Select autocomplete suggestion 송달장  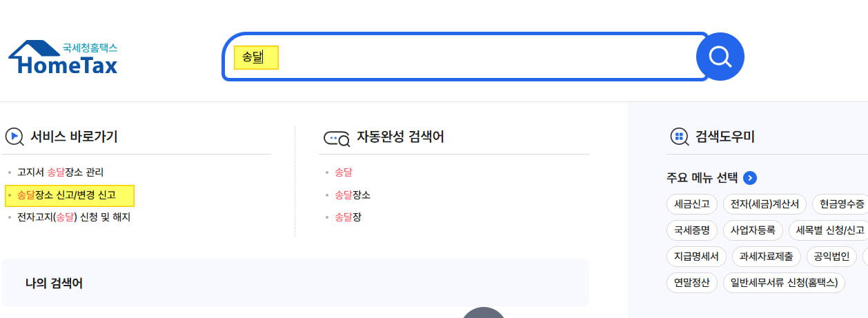click(x=348, y=217)
